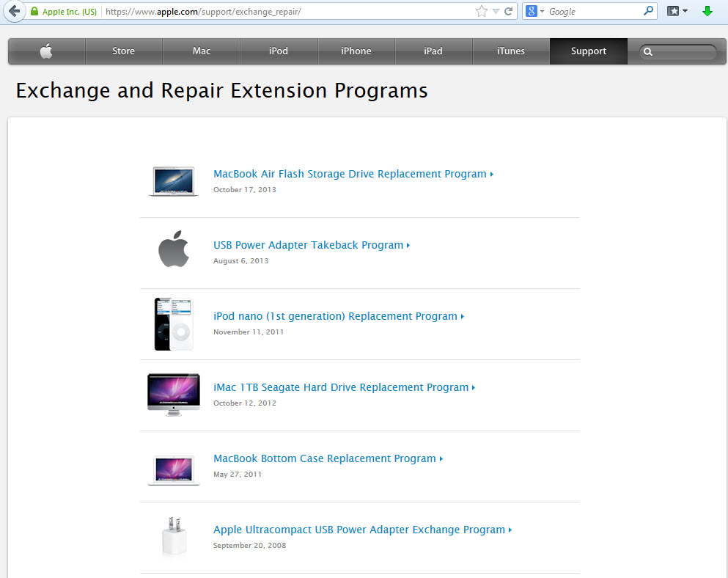Open downloads with the green arrow icon
This screenshot has height=578, width=728.
(707, 11)
